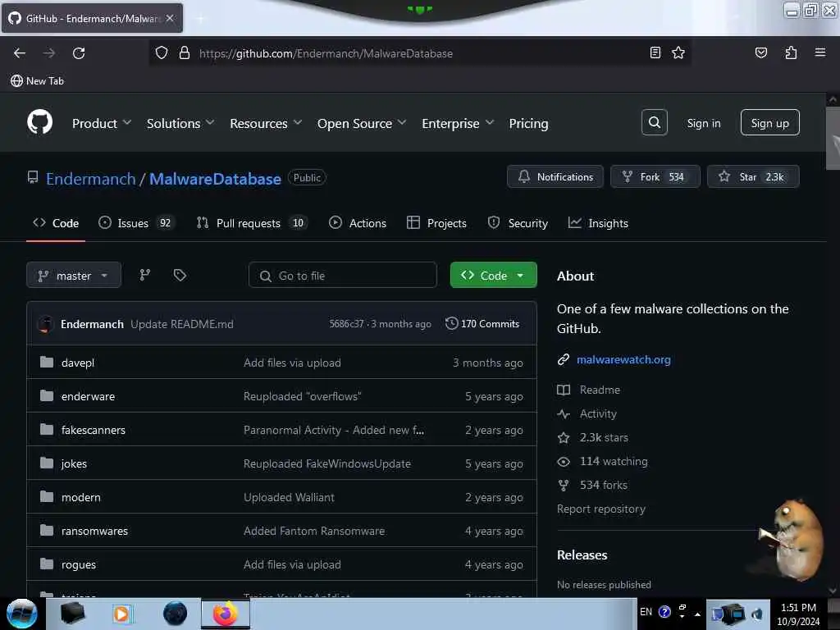Switch to the Insights tab
The width and height of the screenshot is (840, 630).
point(598,223)
